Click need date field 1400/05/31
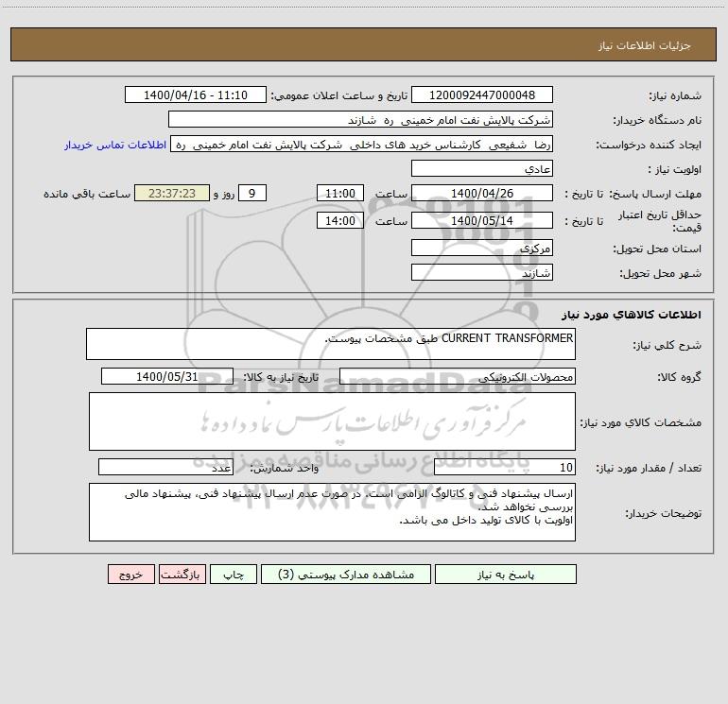 (x=167, y=376)
